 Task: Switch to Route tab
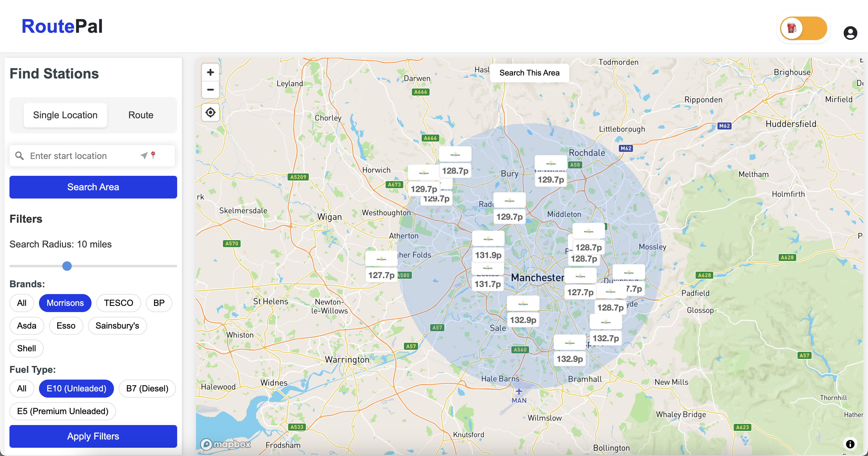pos(141,115)
